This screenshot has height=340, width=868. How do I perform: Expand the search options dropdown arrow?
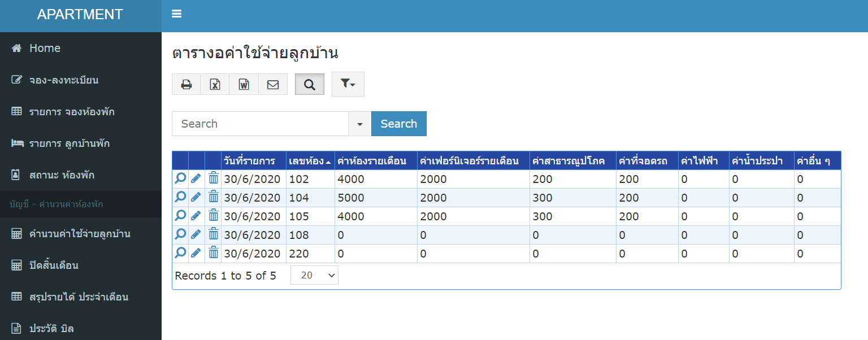click(359, 124)
